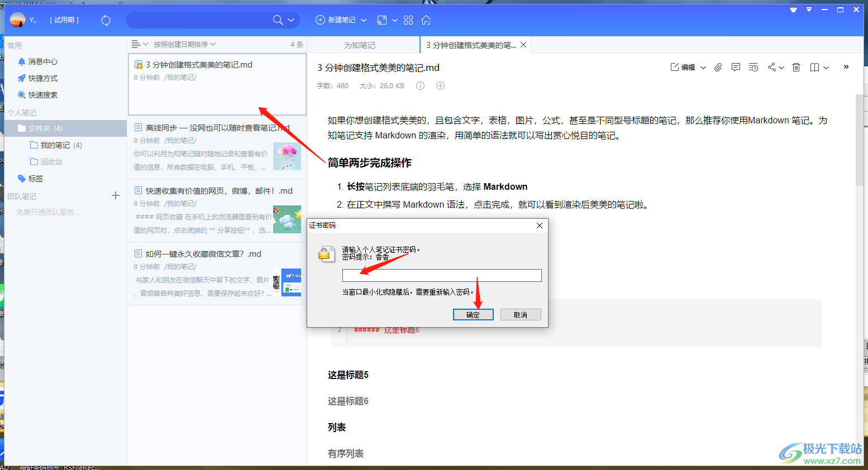Open the fullscreen icon dropdown arrow

[395, 20]
